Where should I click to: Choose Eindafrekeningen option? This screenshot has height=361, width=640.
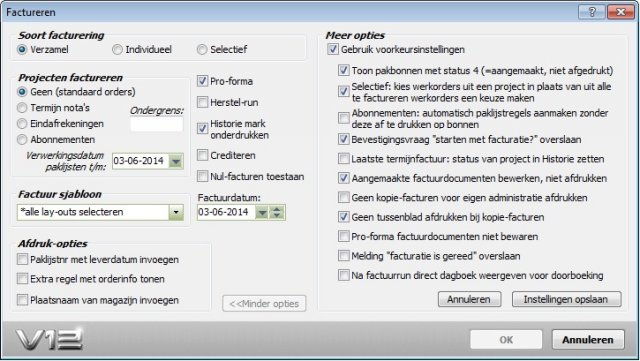pos(22,124)
